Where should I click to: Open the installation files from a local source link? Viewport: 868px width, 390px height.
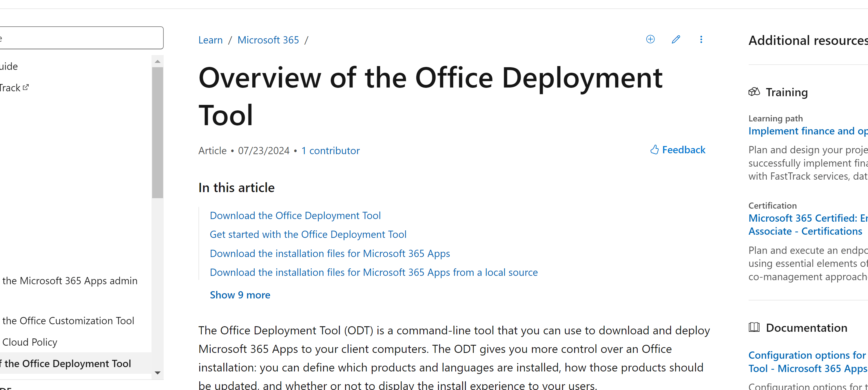[x=374, y=272]
